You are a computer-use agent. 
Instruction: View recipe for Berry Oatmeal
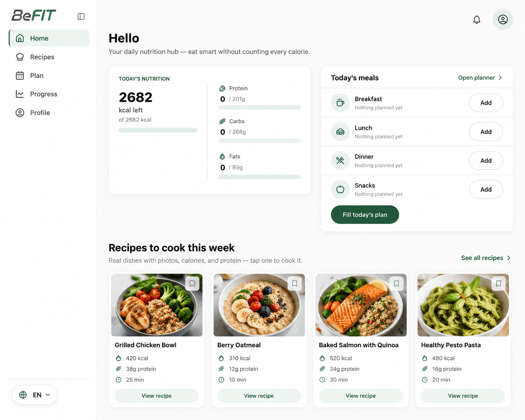(259, 396)
